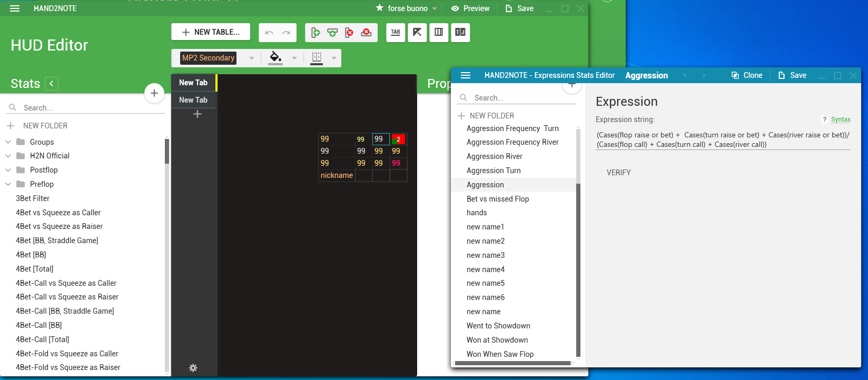Select the Bet vs missed Flop expression
This screenshot has width=868, height=380.
(x=498, y=199)
